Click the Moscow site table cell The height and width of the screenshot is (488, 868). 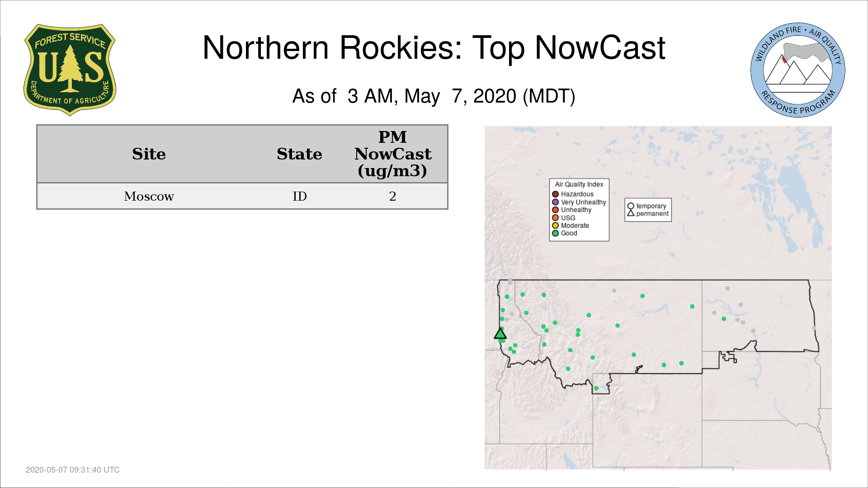[149, 196]
